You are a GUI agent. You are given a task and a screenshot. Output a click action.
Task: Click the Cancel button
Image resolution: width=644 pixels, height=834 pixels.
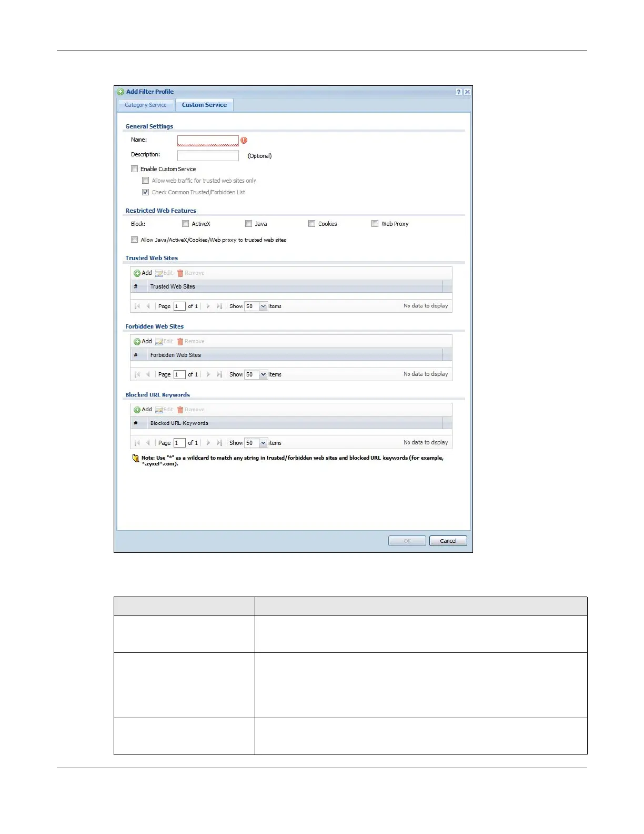pyautogui.click(x=448, y=541)
